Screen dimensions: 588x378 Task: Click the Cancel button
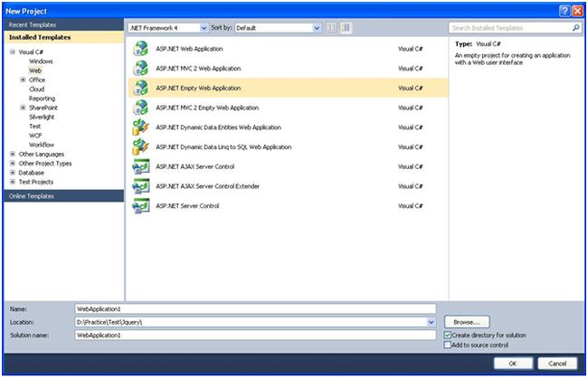[x=557, y=364]
